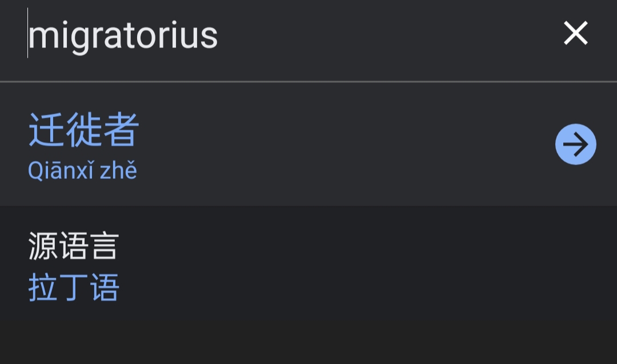Open the 迁徙者 suggestion row
Screen dimensions: 617x364
point(274,145)
